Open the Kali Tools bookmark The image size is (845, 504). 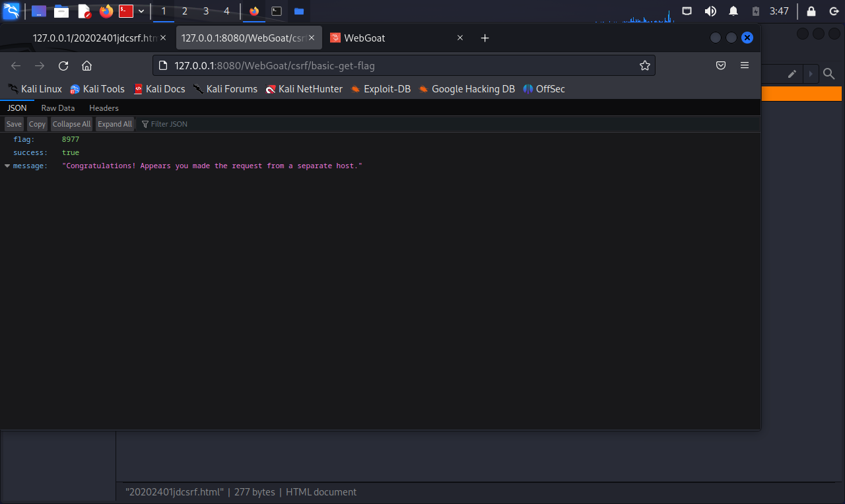97,89
